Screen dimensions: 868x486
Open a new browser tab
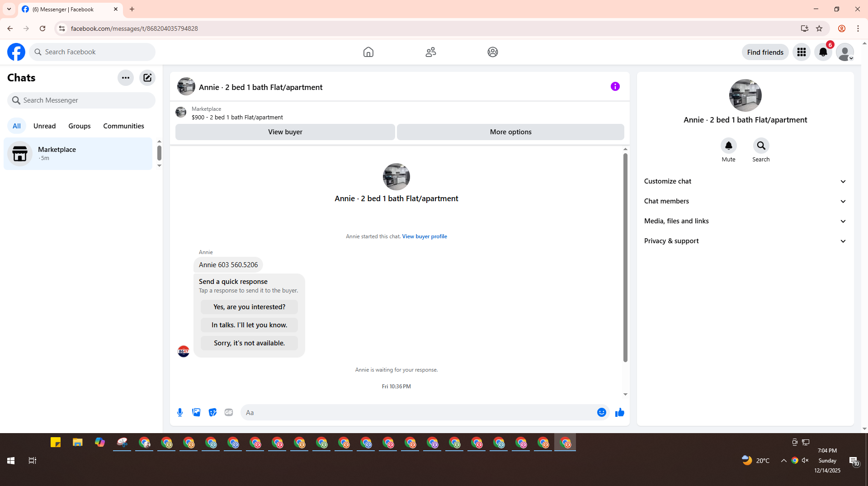(x=132, y=9)
